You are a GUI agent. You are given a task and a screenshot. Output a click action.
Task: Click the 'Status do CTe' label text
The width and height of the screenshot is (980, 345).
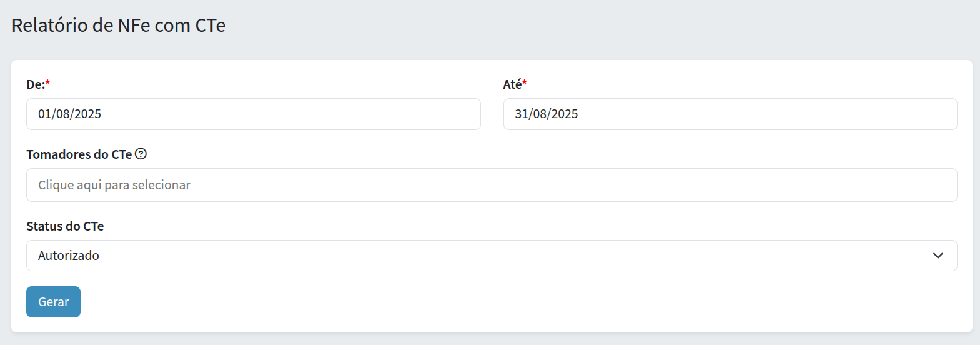pyautogui.click(x=65, y=226)
